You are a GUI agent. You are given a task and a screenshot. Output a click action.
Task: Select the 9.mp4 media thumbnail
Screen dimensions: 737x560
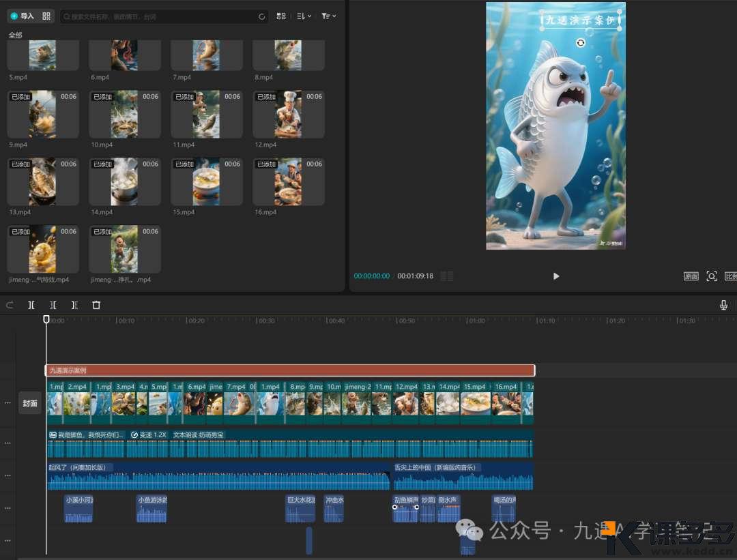pyautogui.click(x=43, y=114)
